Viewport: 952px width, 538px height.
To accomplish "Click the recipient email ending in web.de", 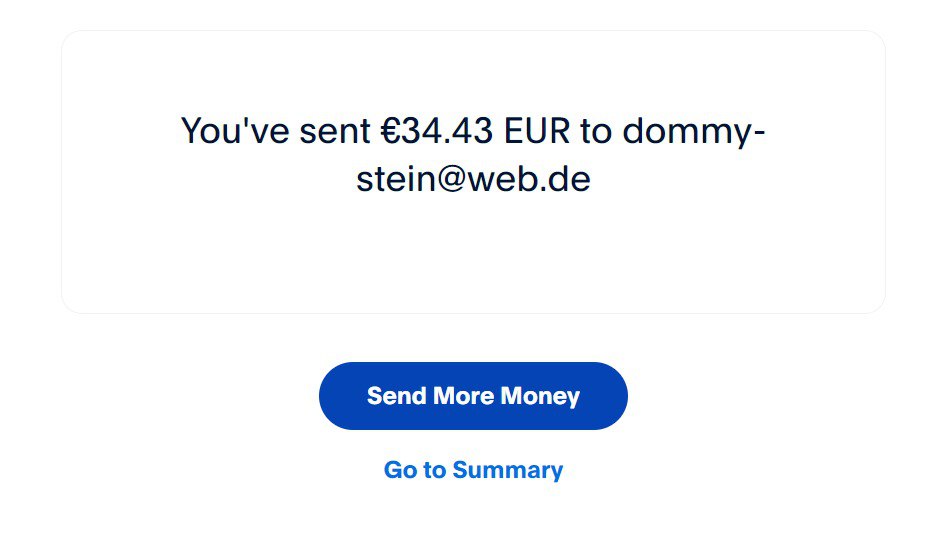I will 473,180.
